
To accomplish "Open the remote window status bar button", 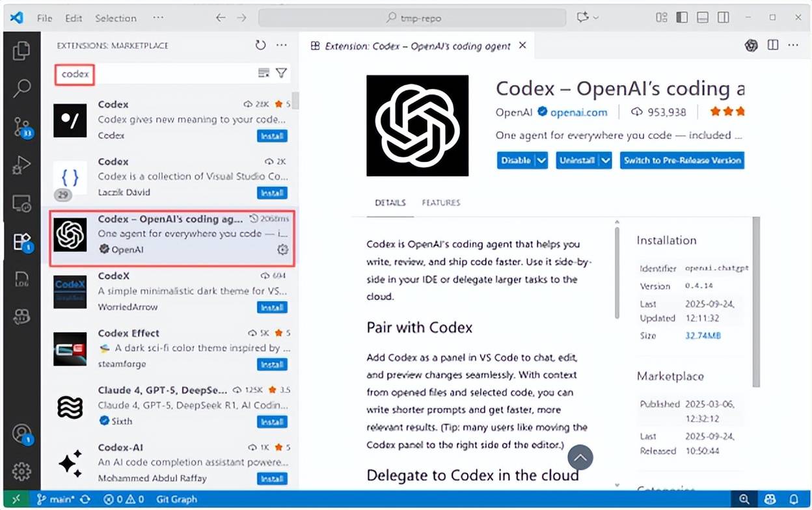I will click(16, 500).
